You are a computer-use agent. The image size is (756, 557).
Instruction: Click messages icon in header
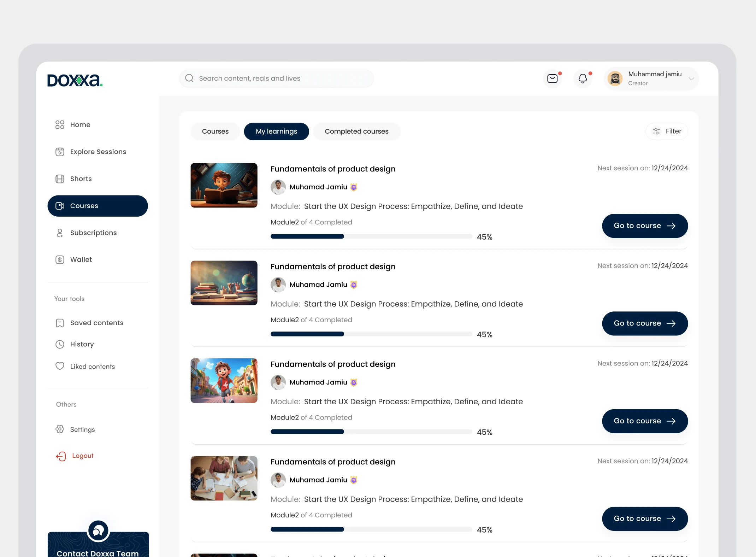coord(553,78)
